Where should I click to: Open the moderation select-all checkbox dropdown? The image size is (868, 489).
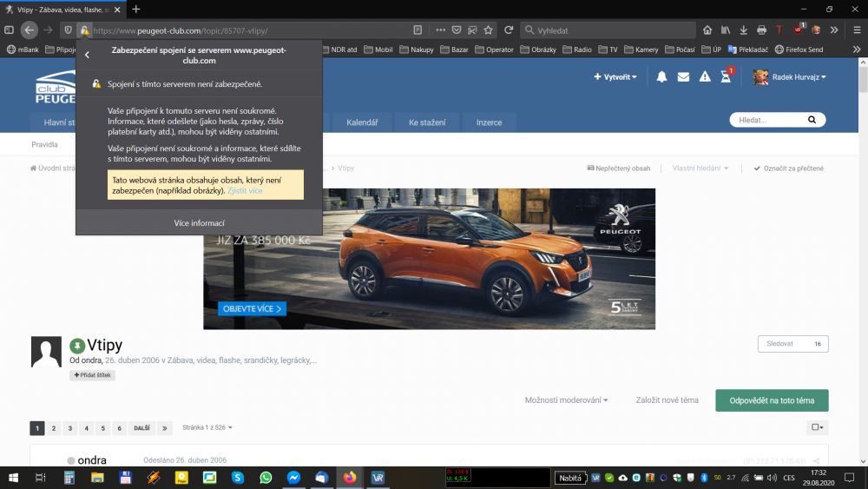[817, 427]
